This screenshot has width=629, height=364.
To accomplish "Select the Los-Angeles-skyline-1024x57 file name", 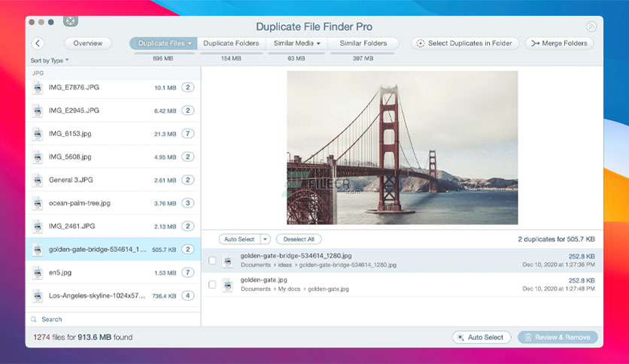I will click(97, 296).
